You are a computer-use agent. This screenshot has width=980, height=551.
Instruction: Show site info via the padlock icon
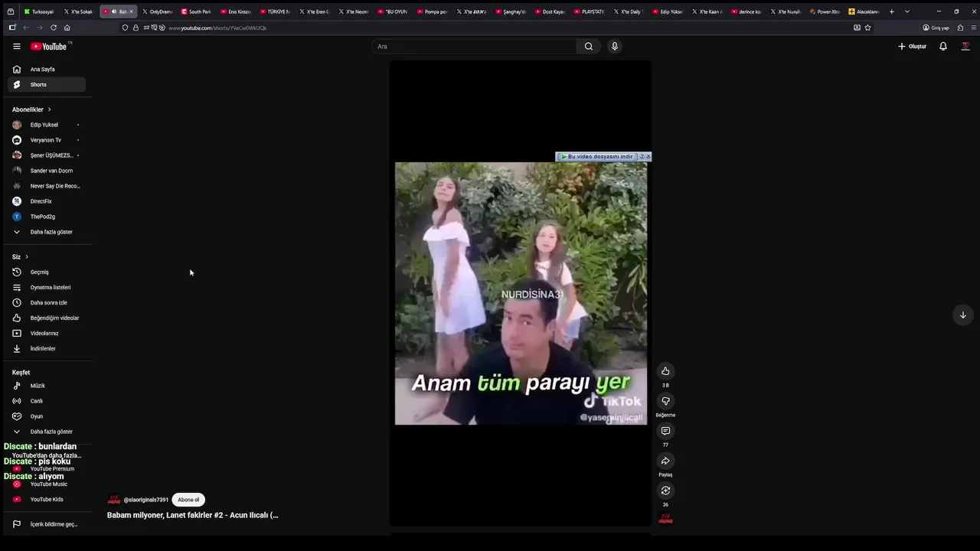(x=136, y=28)
